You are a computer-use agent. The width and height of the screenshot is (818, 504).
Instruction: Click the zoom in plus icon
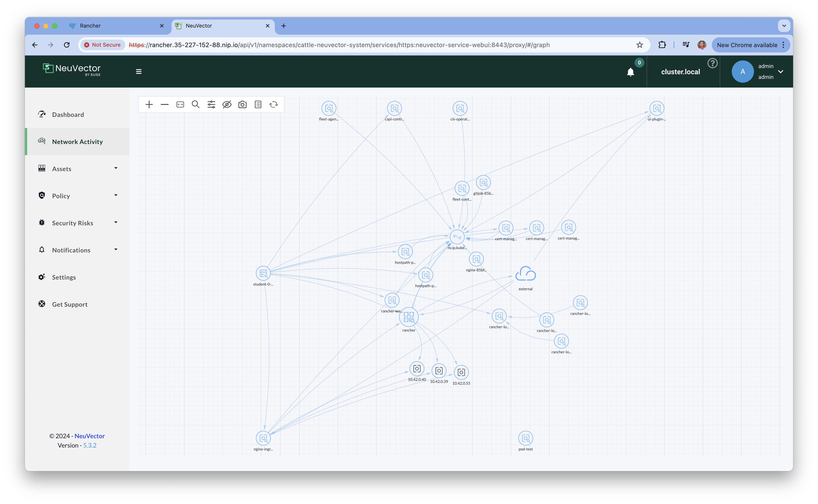tap(149, 105)
